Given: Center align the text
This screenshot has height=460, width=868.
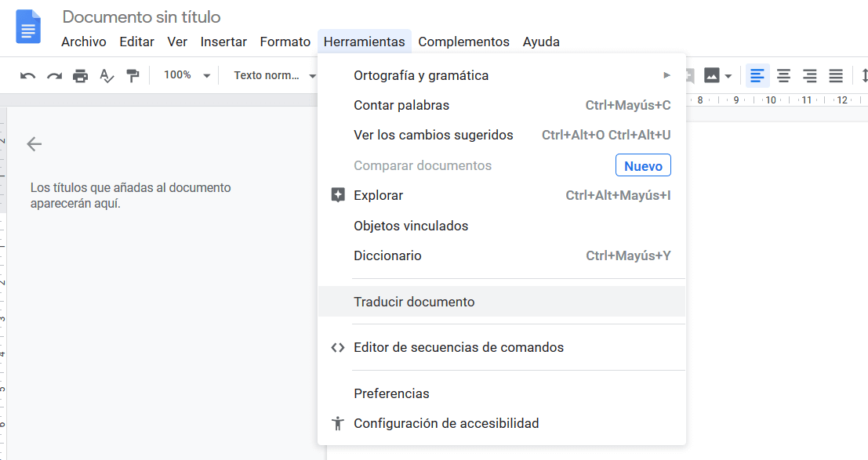Looking at the screenshot, I should [x=783, y=75].
